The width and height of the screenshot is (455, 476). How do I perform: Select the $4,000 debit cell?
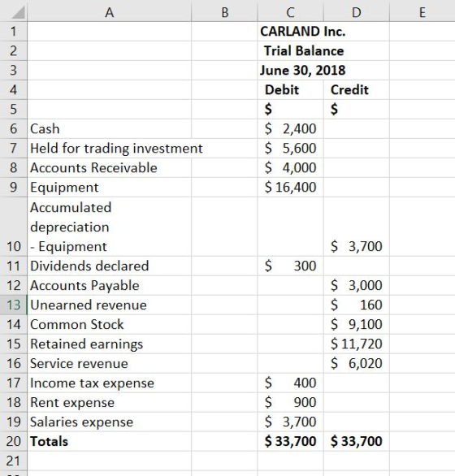point(290,168)
